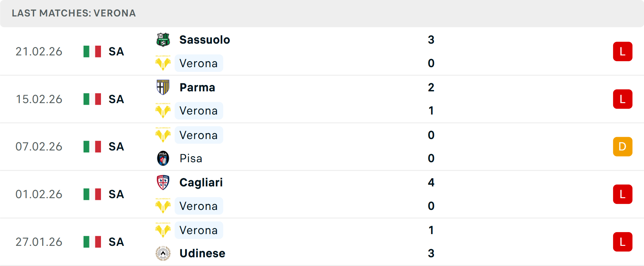Click the SA league label for 07.02.26
Image resolution: width=644 pixels, height=266 pixels.
[116, 147]
